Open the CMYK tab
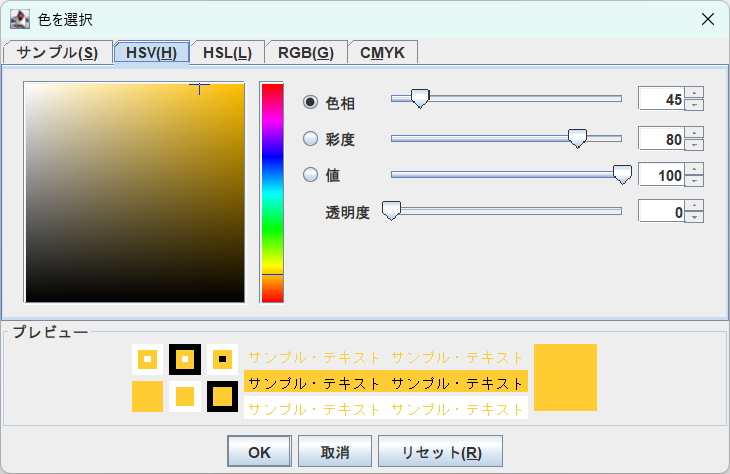 382,52
